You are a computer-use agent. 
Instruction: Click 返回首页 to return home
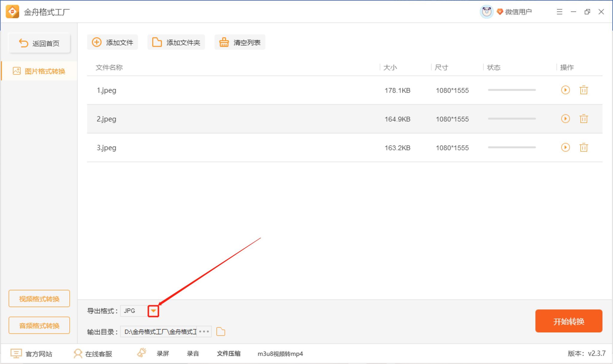pos(39,43)
